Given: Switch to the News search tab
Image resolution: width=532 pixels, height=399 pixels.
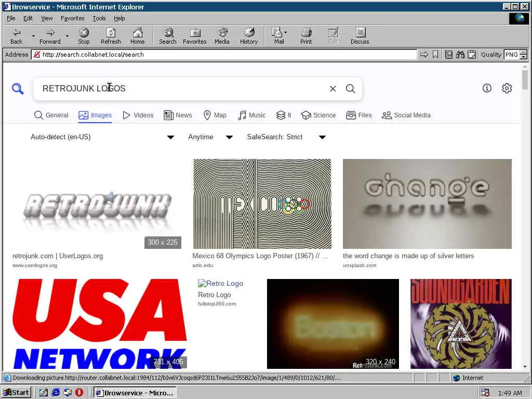Looking at the screenshot, I should 178,115.
